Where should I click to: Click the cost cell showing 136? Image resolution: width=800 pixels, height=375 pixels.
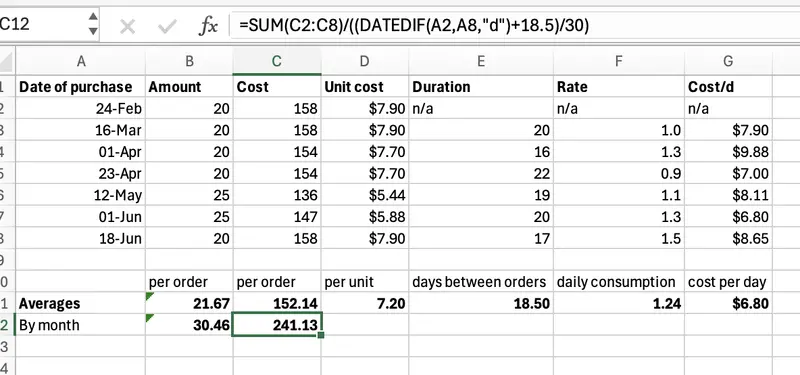click(277, 195)
